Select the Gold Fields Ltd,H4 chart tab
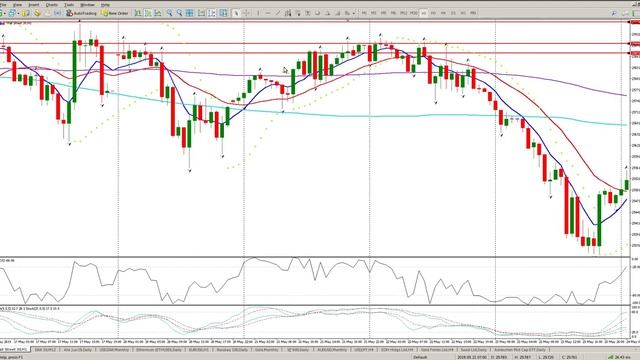The image size is (640, 360). (x=437, y=350)
